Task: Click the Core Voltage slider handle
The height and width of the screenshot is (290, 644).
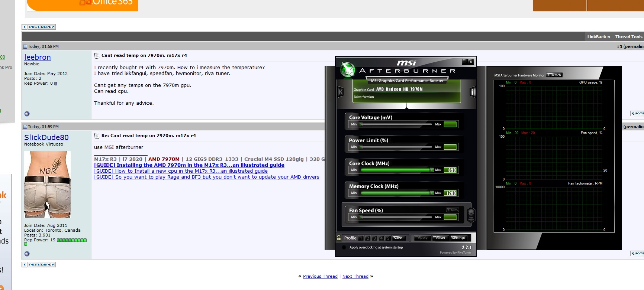Action: pyautogui.click(x=361, y=124)
